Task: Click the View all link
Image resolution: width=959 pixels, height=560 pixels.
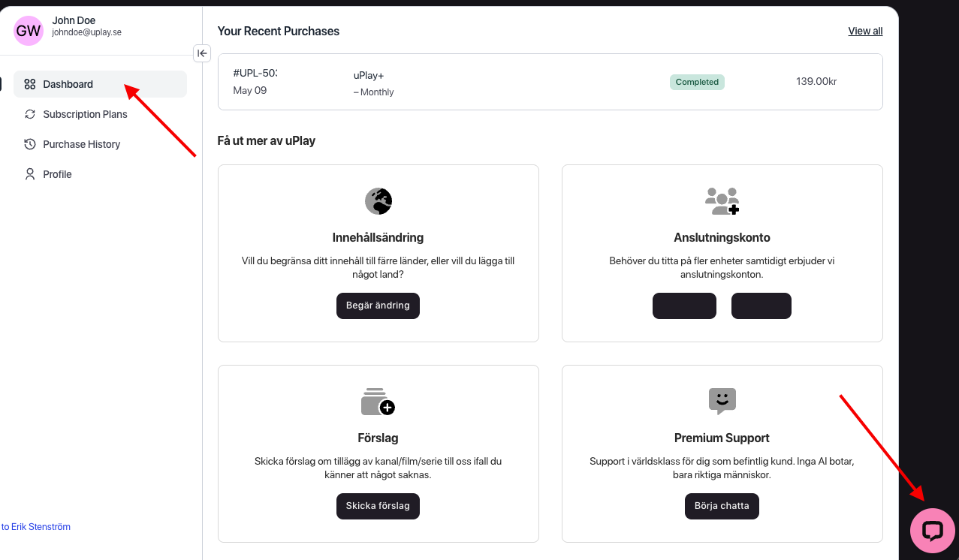Action: (x=865, y=31)
